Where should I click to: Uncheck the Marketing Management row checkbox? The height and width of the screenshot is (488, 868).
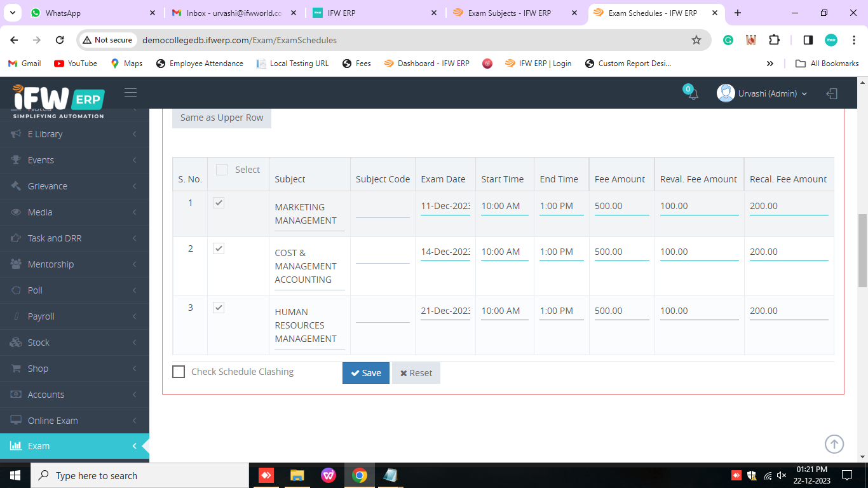(x=219, y=203)
